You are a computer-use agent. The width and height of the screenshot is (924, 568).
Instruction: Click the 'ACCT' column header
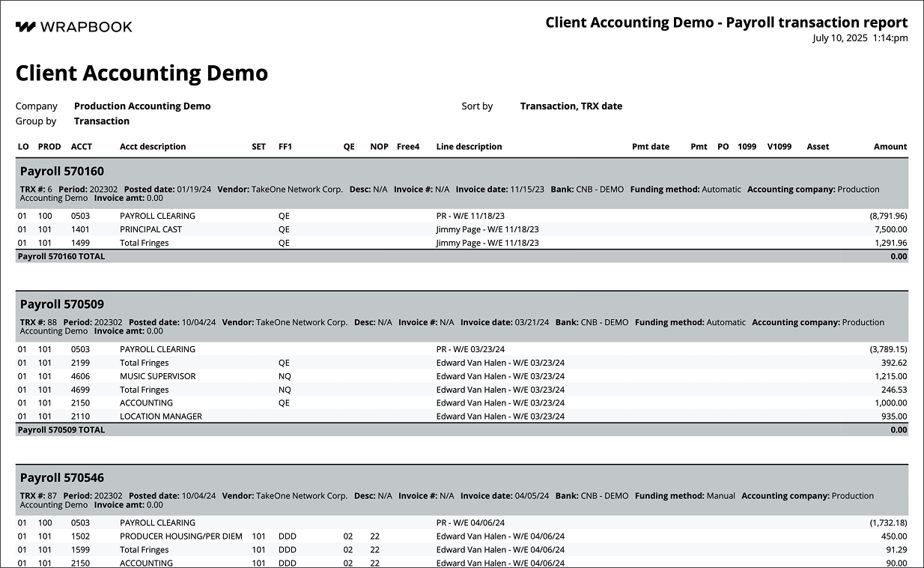pyautogui.click(x=82, y=147)
